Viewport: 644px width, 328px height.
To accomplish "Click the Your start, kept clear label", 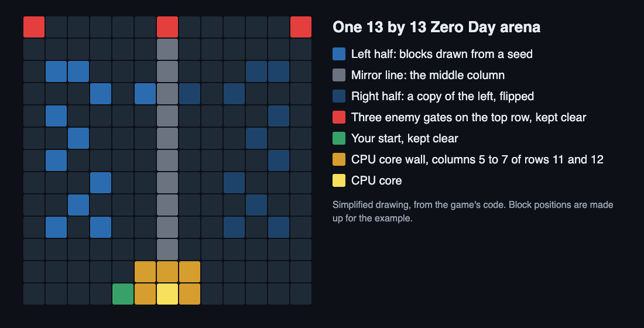I will pyautogui.click(x=405, y=138).
